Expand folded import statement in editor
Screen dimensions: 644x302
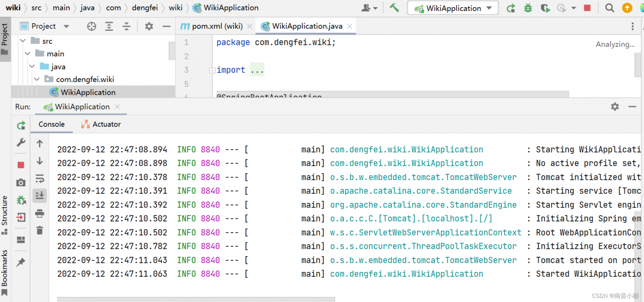pyautogui.click(x=212, y=70)
